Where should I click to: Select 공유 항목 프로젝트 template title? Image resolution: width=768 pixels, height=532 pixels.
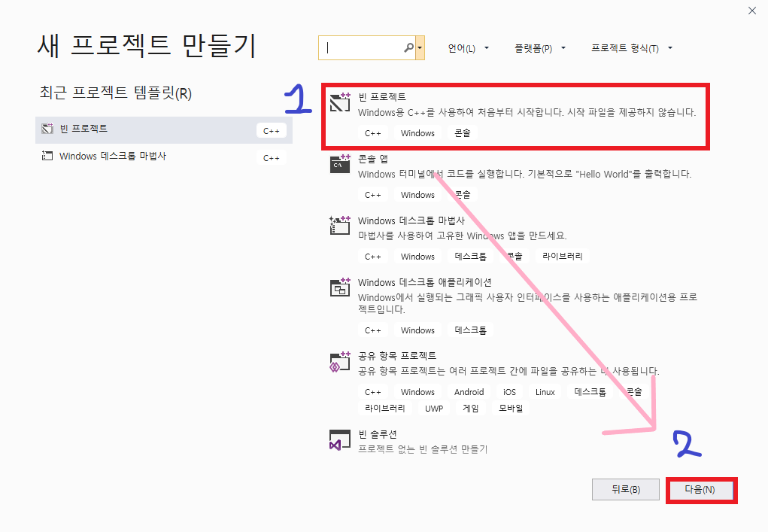(x=397, y=355)
